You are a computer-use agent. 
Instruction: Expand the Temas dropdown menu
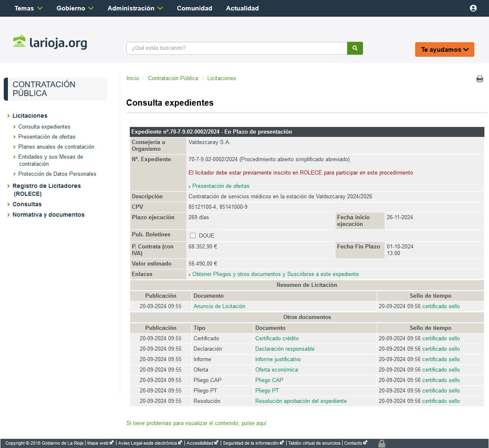[28, 8]
